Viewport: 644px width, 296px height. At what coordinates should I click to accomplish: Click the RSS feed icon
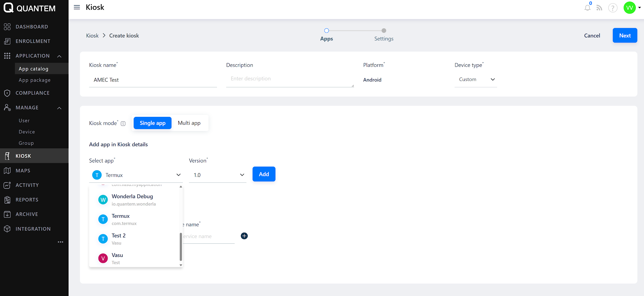click(599, 8)
